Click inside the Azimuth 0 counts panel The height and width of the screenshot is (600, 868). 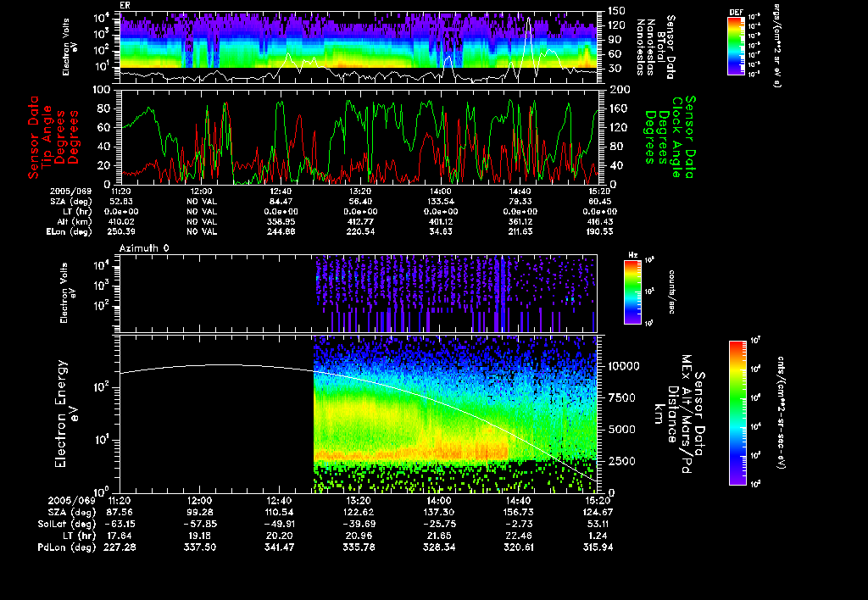(x=359, y=293)
